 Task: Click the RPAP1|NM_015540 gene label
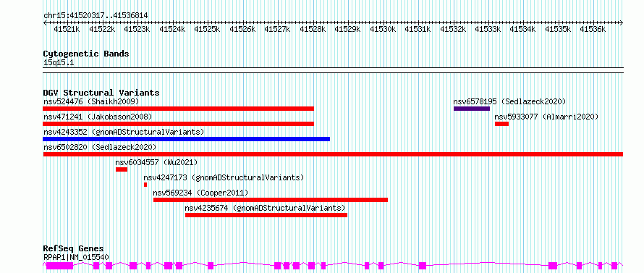click(x=76, y=257)
